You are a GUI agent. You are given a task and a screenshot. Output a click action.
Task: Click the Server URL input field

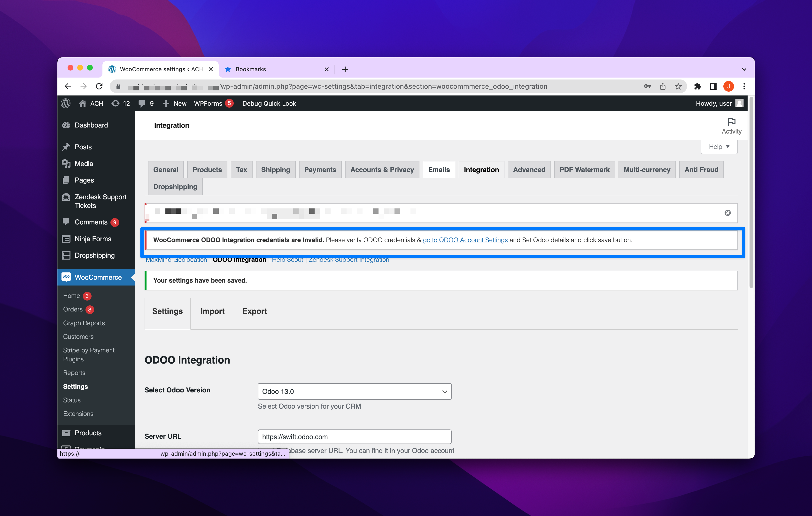[x=354, y=437]
